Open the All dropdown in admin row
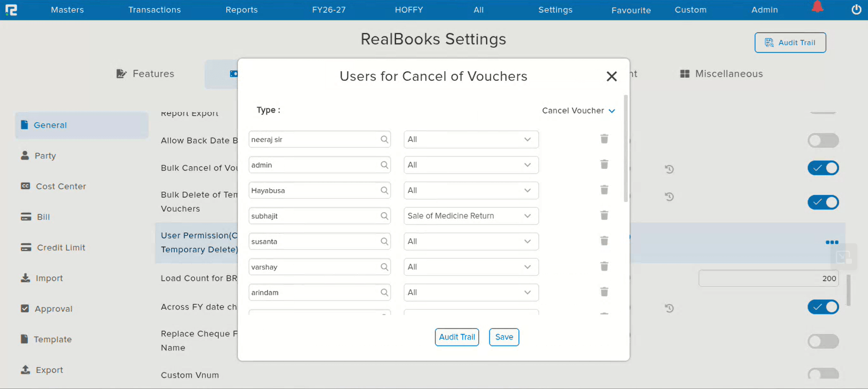This screenshot has width=868, height=389. click(x=471, y=165)
